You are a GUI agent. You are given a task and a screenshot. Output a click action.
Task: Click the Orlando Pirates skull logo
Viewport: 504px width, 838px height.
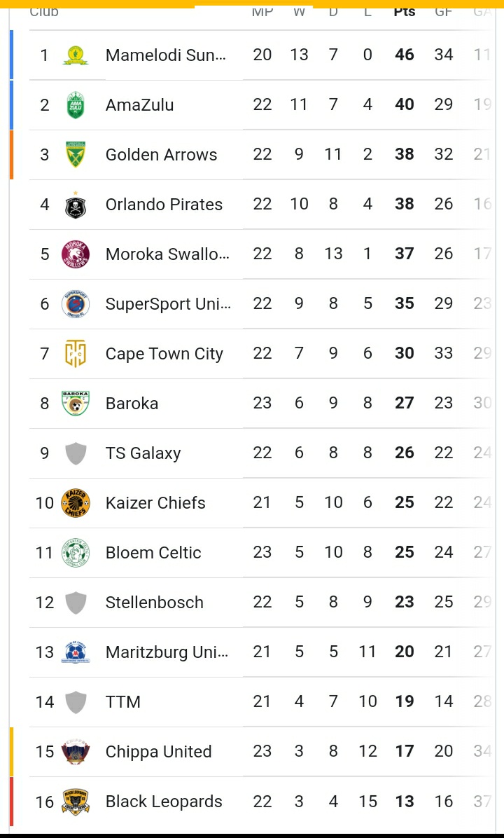[76, 205]
